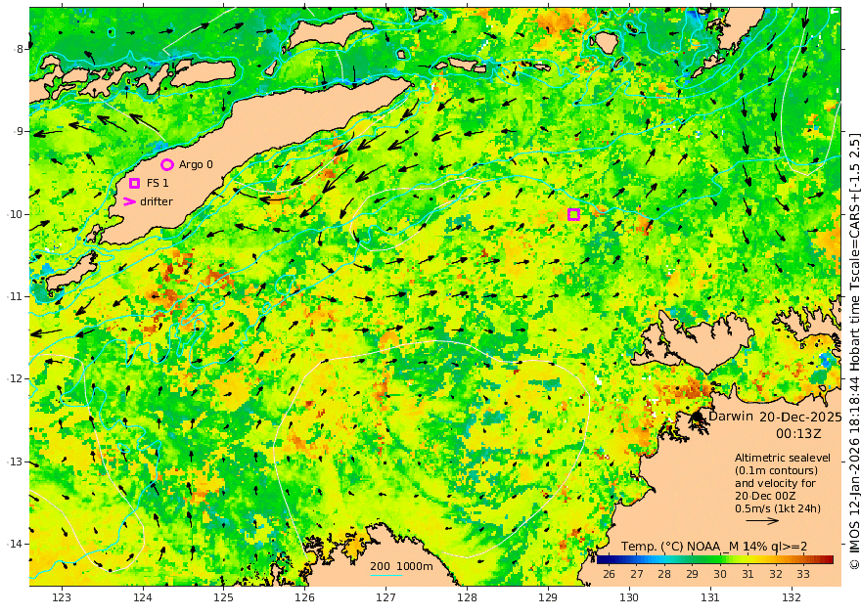
Task: Click the color bar tick label 29
Action: (x=692, y=574)
